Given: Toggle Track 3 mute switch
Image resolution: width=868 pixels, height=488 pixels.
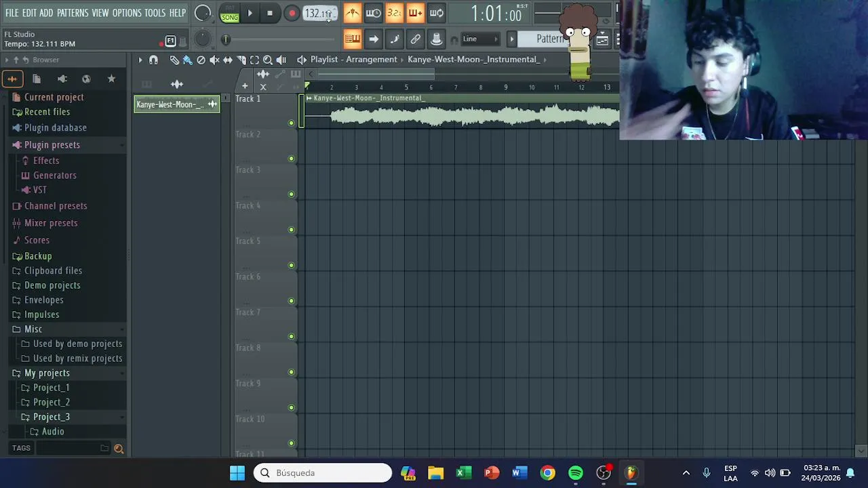Looking at the screenshot, I should (x=292, y=194).
